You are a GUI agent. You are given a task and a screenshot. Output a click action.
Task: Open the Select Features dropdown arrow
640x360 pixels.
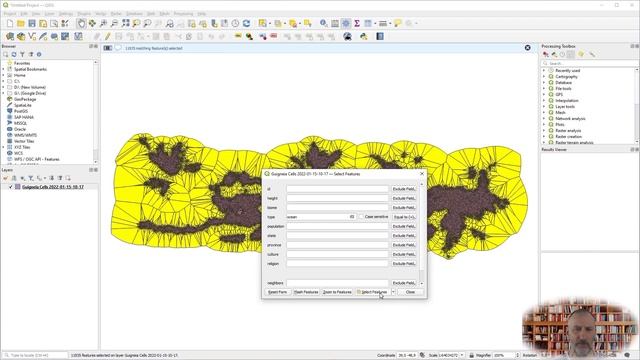393,292
